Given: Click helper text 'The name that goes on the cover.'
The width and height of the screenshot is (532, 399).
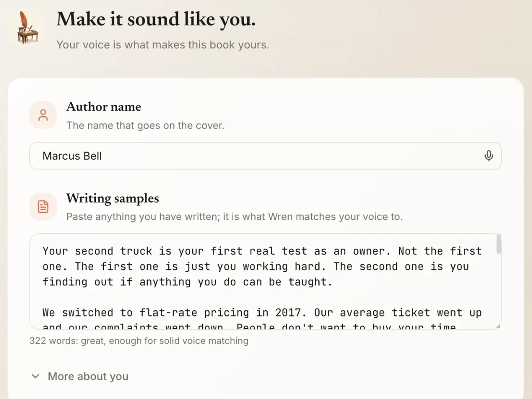Looking at the screenshot, I should point(145,125).
